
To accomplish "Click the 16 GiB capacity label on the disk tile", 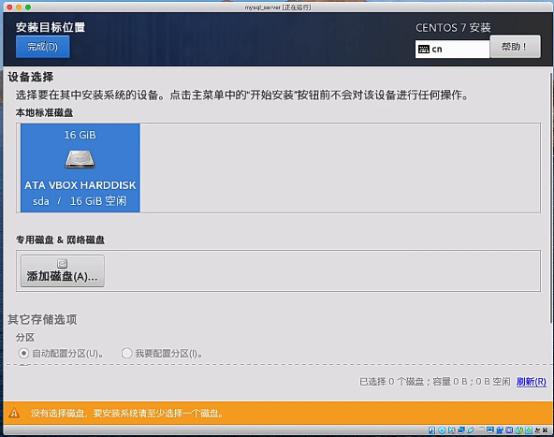I will (x=80, y=135).
